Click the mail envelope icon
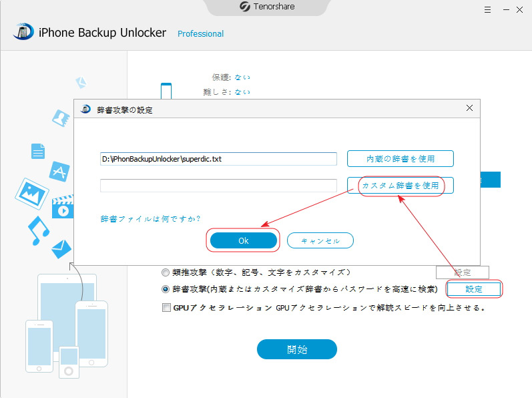This screenshot has height=398, width=532. coord(61,249)
